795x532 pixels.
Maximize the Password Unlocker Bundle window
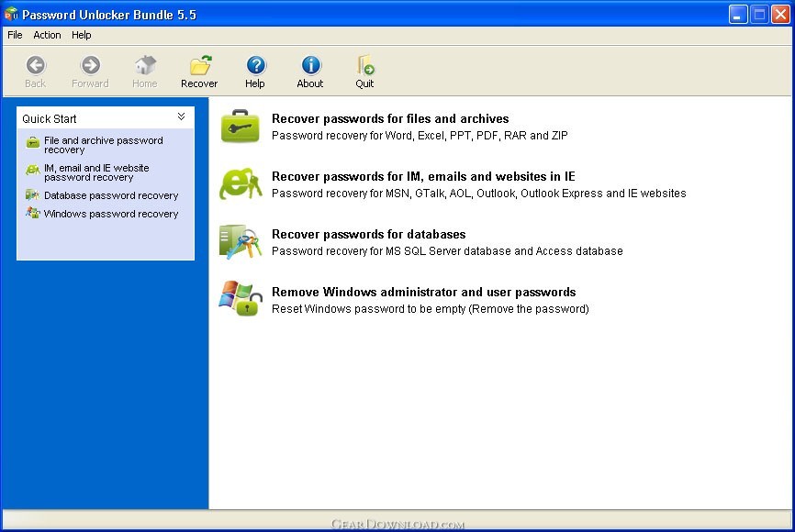click(759, 14)
